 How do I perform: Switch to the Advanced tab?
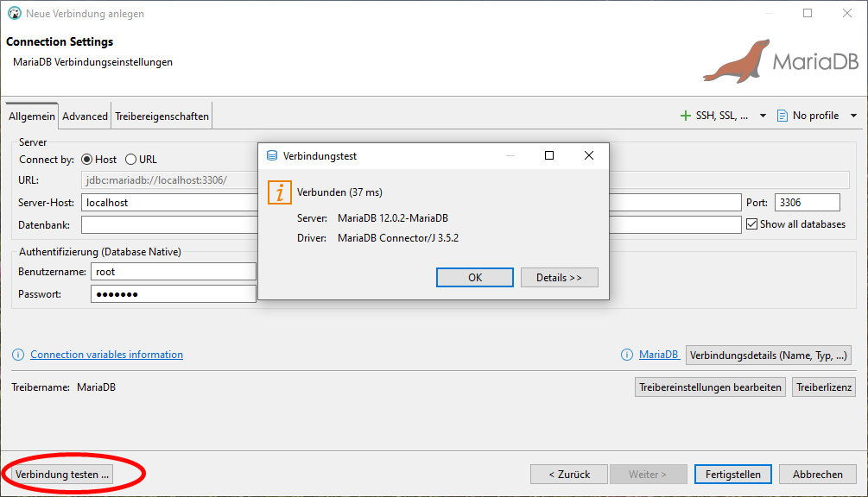click(85, 116)
